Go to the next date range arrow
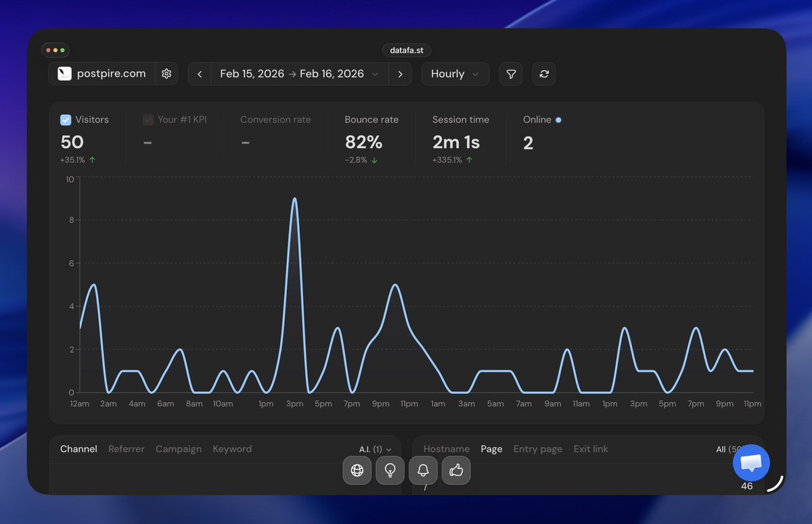This screenshot has height=524, width=812. (400, 74)
